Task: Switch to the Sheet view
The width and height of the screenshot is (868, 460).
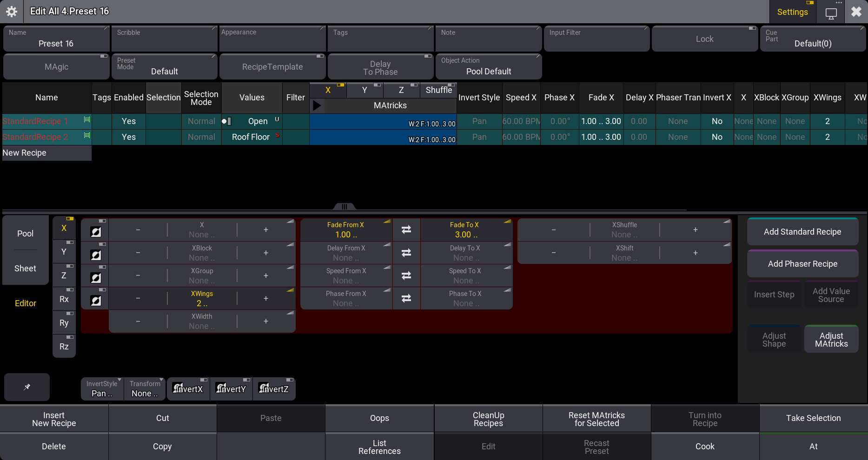Action: click(x=26, y=268)
